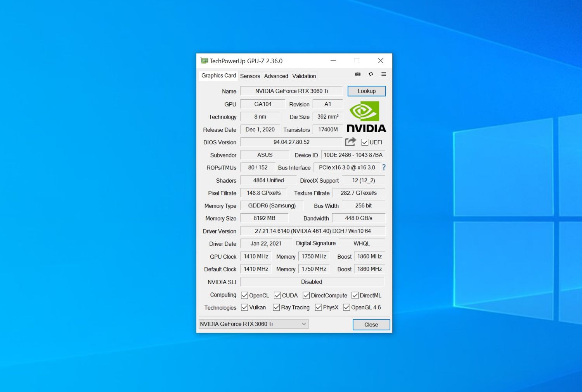Toggle the DirectML checkbox
Screen dimensions: 582x392
point(355,295)
